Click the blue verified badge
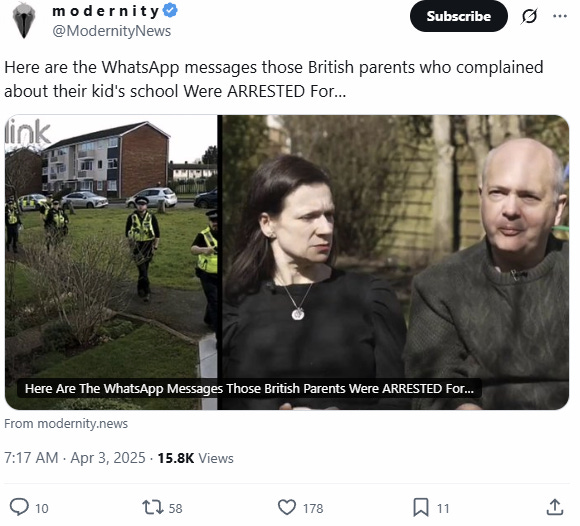This screenshot has height=526, width=580. tap(171, 11)
